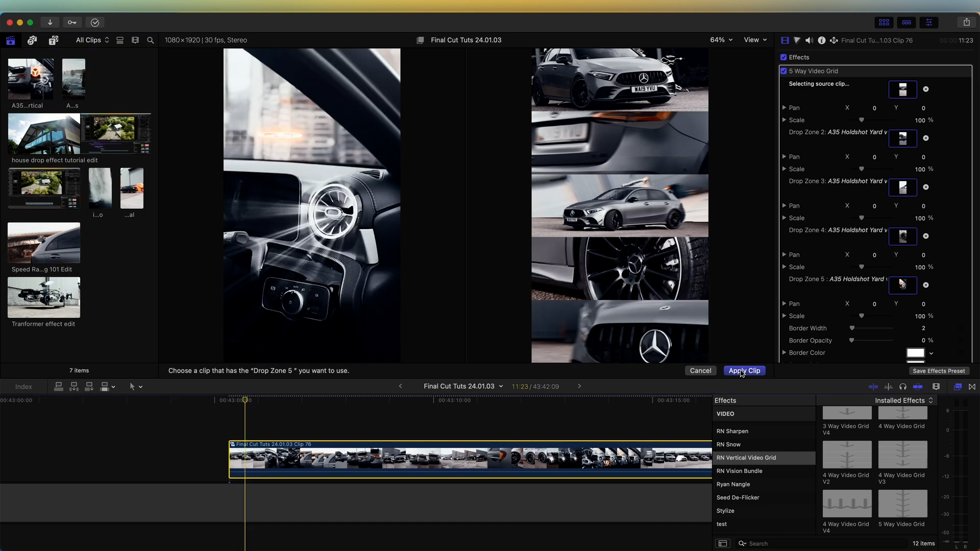Viewport: 980px width, 551px height.
Task: Open the audio inspector speaker icon
Action: coord(809,40)
